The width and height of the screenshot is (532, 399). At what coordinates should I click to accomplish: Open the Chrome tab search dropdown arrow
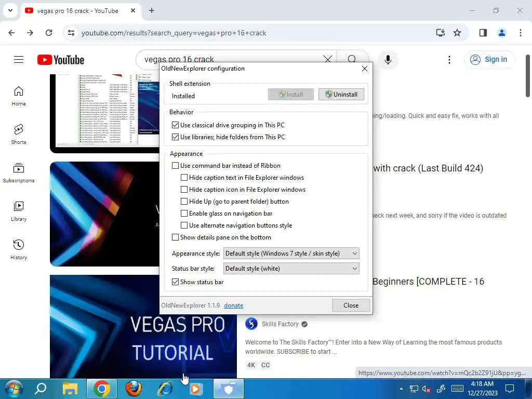pyautogui.click(x=10, y=10)
